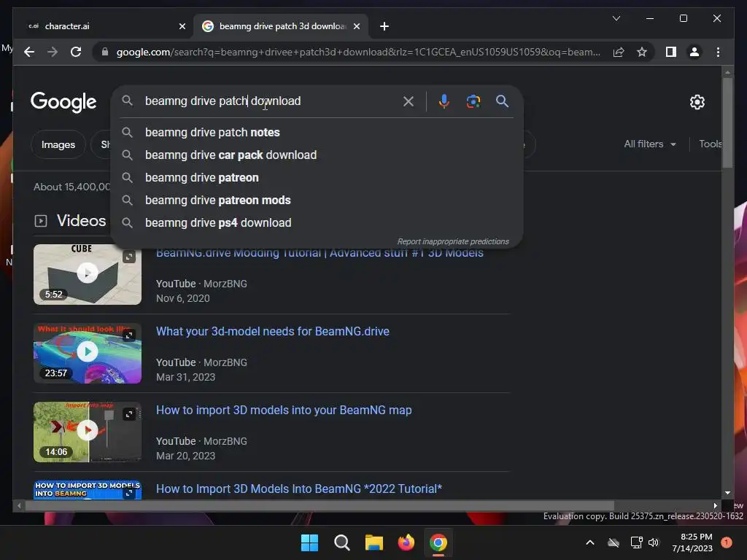Open tab search chevron in title bar

coord(616,18)
